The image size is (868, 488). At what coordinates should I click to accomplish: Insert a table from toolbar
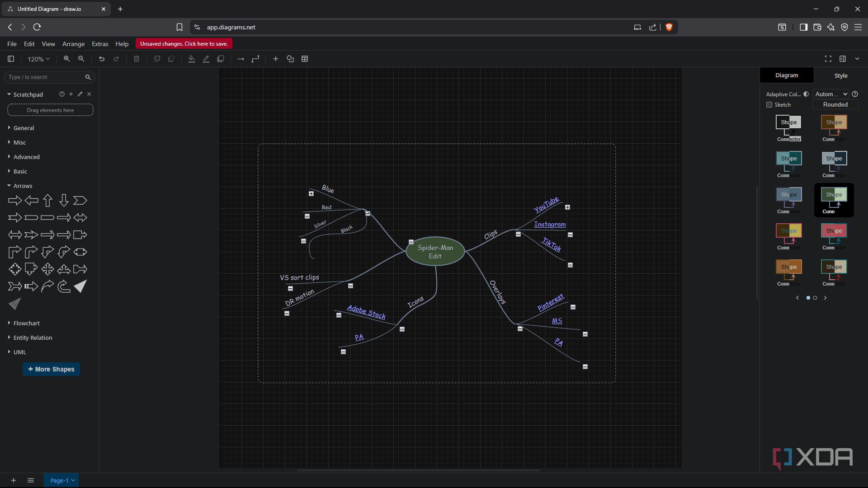(305, 59)
